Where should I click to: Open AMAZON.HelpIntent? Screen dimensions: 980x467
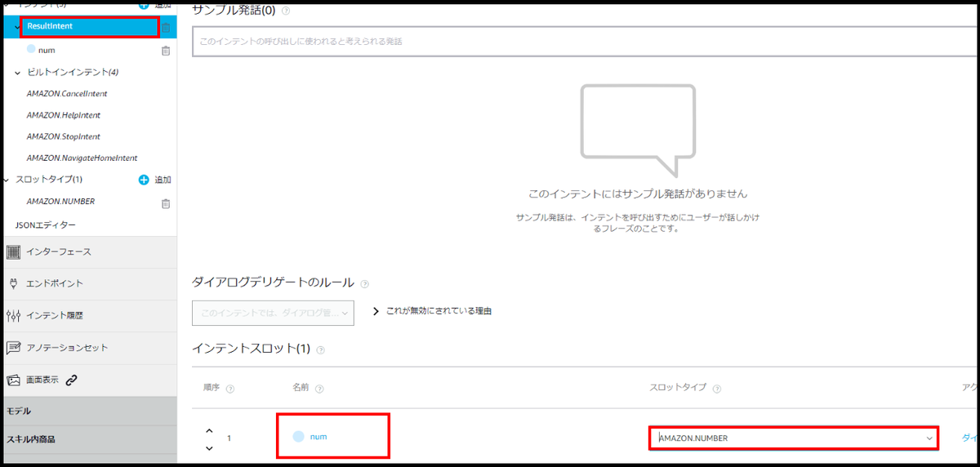63,115
